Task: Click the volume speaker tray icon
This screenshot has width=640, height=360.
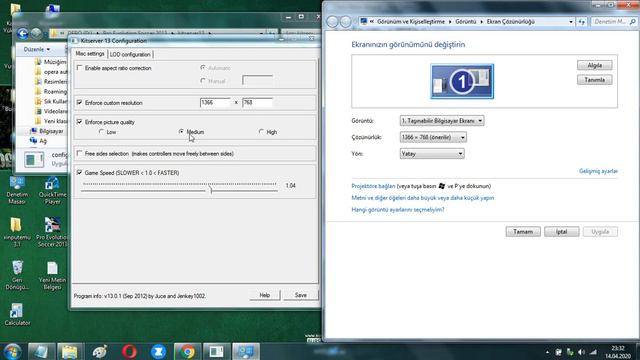Action: click(x=581, y=352)
